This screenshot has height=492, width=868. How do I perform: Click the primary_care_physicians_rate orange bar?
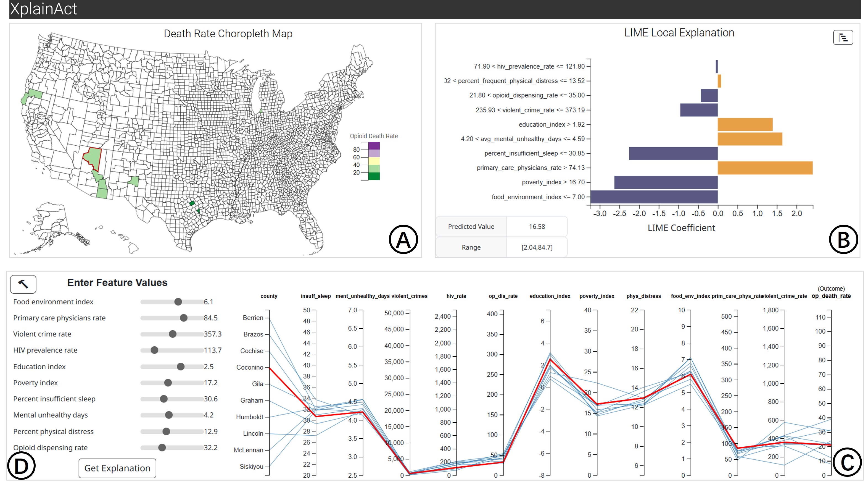tap(765, 168)
